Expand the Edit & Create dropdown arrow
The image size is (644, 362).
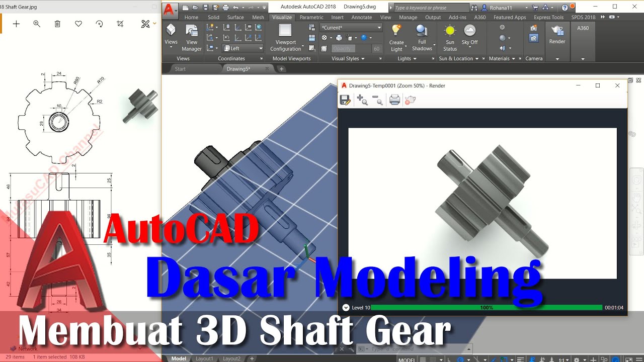point(154,23)
